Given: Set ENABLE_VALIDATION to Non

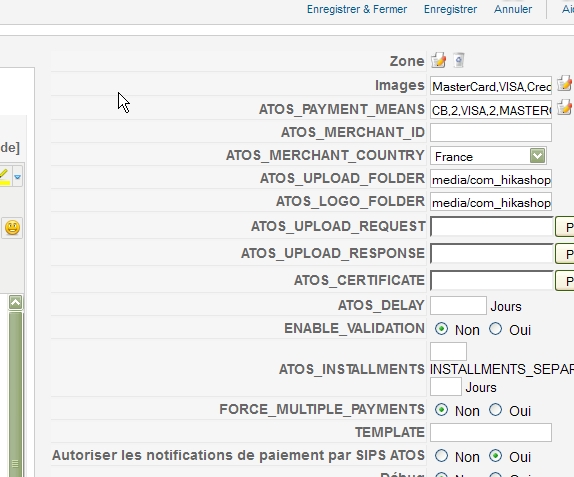Looking at the screenshot, I should [441, 329].
